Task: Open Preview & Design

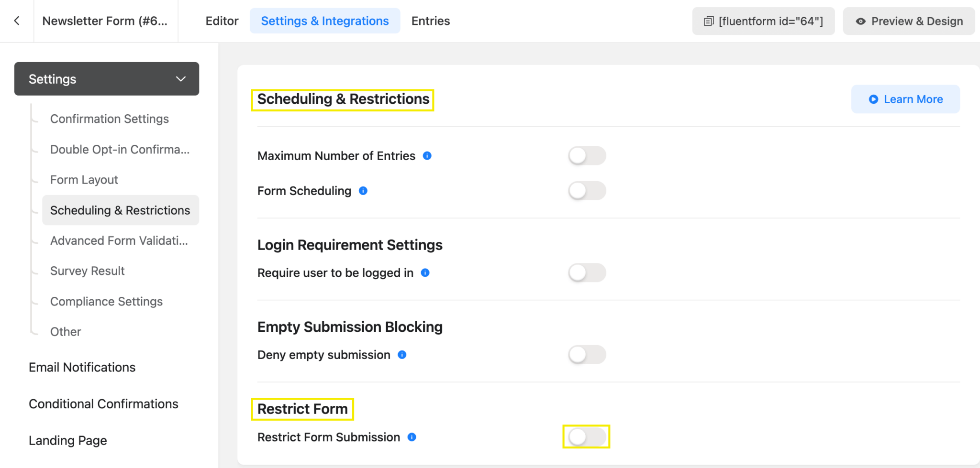Action: coord(908,21)
